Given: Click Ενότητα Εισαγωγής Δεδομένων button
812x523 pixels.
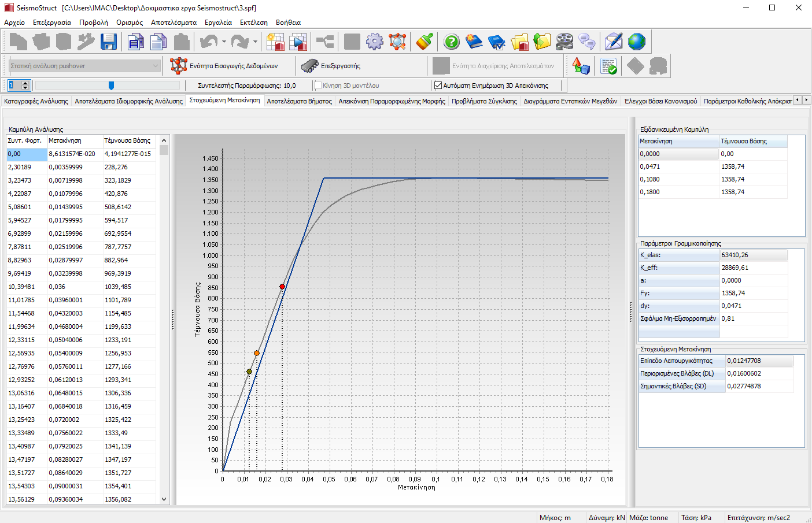Looking at the screenshot, I should (224, 66).
